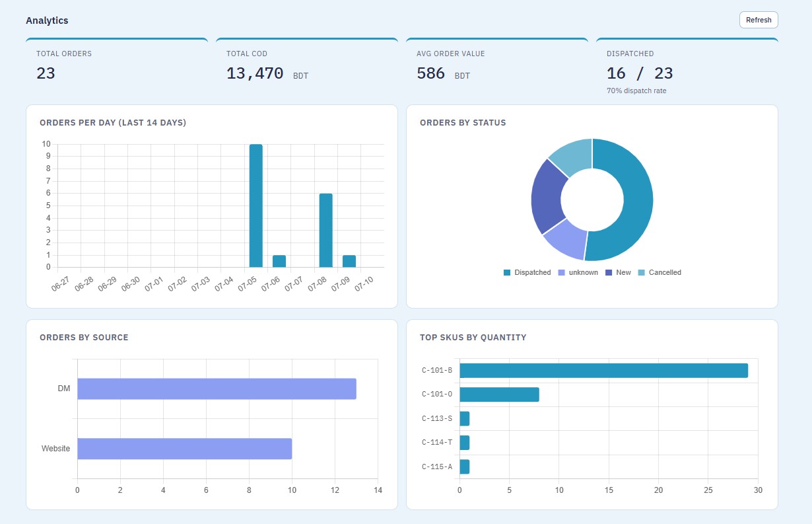Click the Dispatched count 16 / 23
This screenshot has height=524, width=812.
pyautogui.click(x=640, y=73)
